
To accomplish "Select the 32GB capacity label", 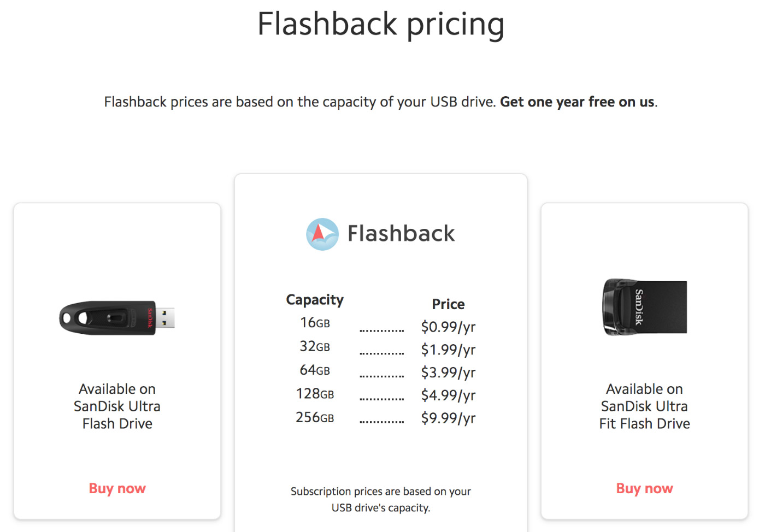I will click(315, 346).
